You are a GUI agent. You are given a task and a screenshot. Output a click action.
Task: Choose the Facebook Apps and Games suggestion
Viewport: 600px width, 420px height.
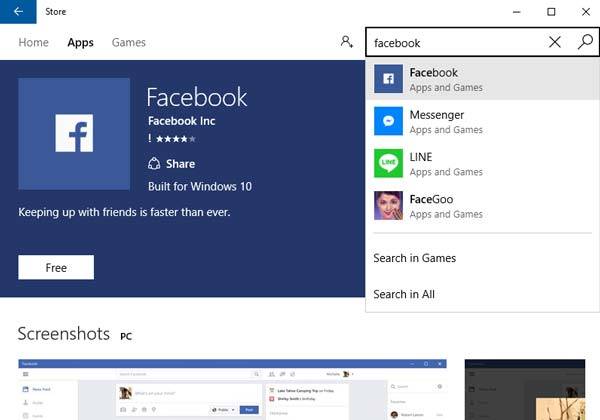point(482,79)
